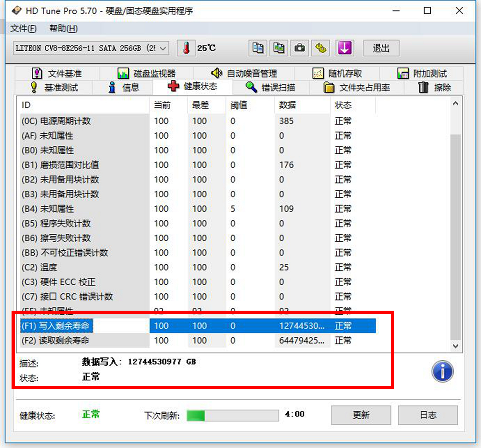Image resolution: width=481 pixels, height=448 pixels.
Task: Click the 64479425... data cell
Action: tap(302, 340)
